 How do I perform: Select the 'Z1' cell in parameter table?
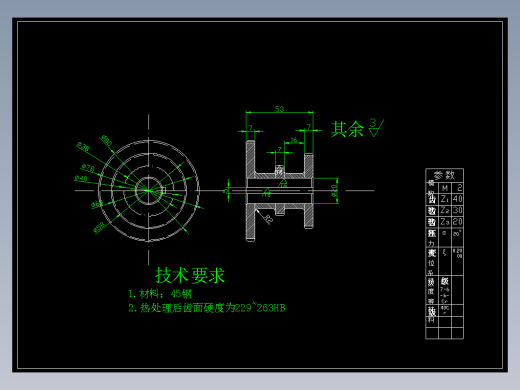(445, 199)
